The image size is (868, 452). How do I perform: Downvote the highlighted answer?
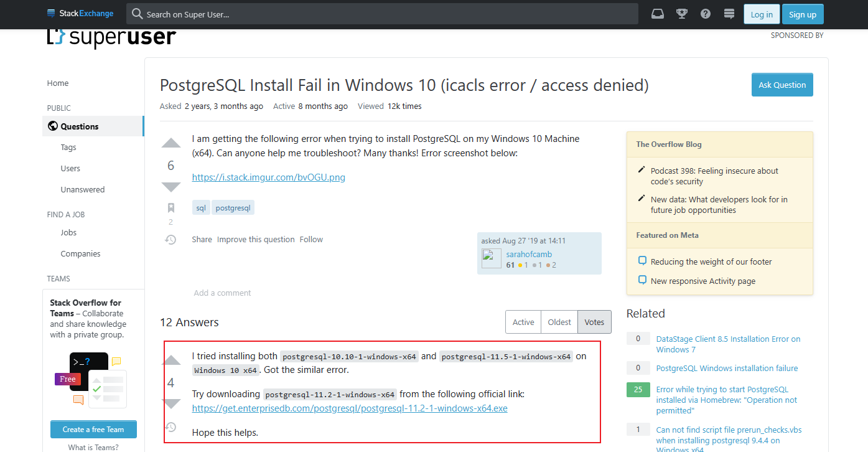(171, 403)
